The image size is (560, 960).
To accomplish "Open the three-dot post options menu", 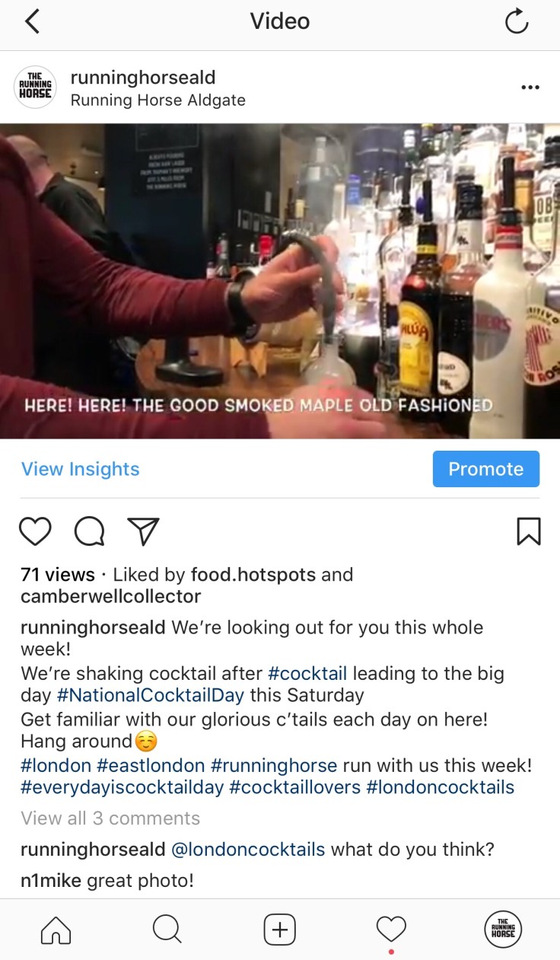I will click(530, 88).
